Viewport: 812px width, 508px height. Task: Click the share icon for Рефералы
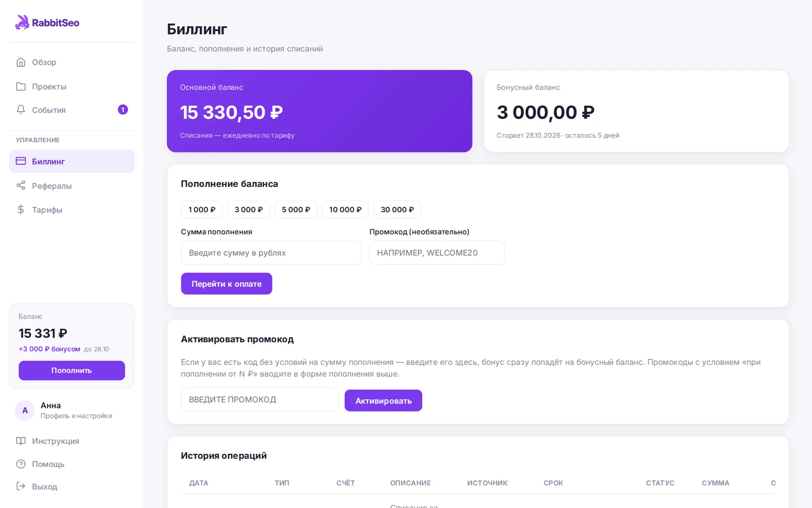pos(21,185)
